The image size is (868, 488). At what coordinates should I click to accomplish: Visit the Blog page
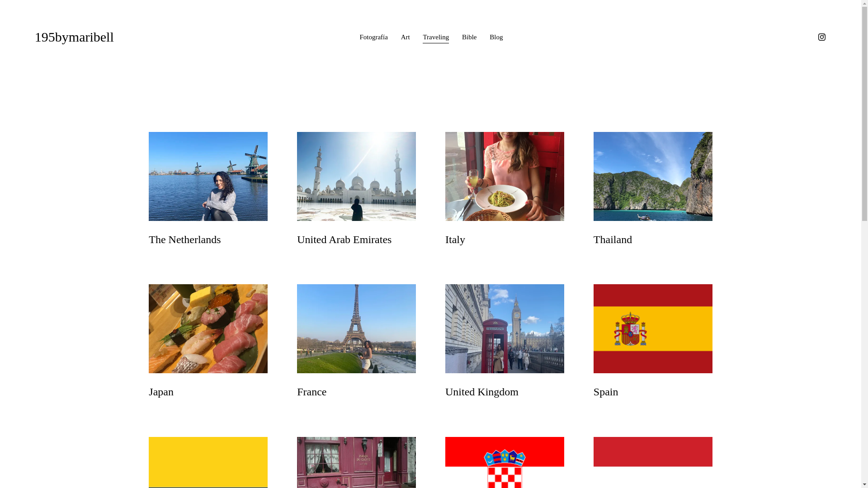[496, 37]
